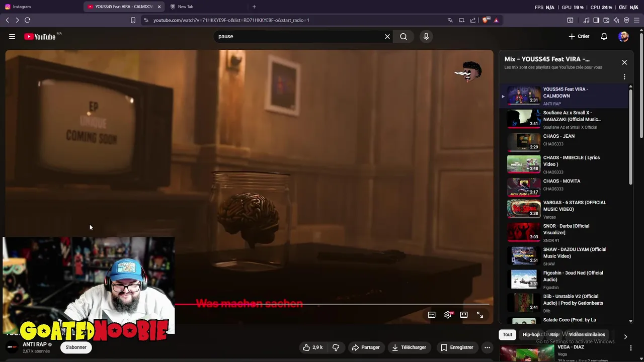
Task: Select the Vidéos similaires filter chip
Action: tap(587, 335)
